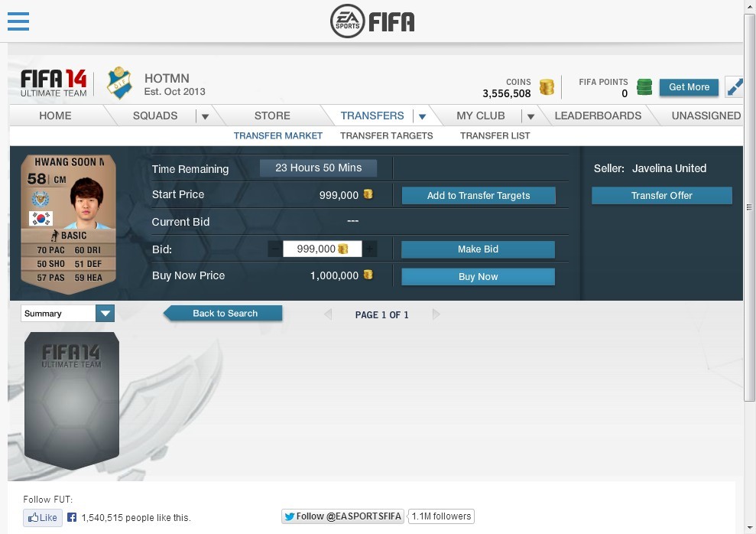This screenshot has width=756, height=534.
Task: Click the Facebook Like button
Action: pos(43,518)
